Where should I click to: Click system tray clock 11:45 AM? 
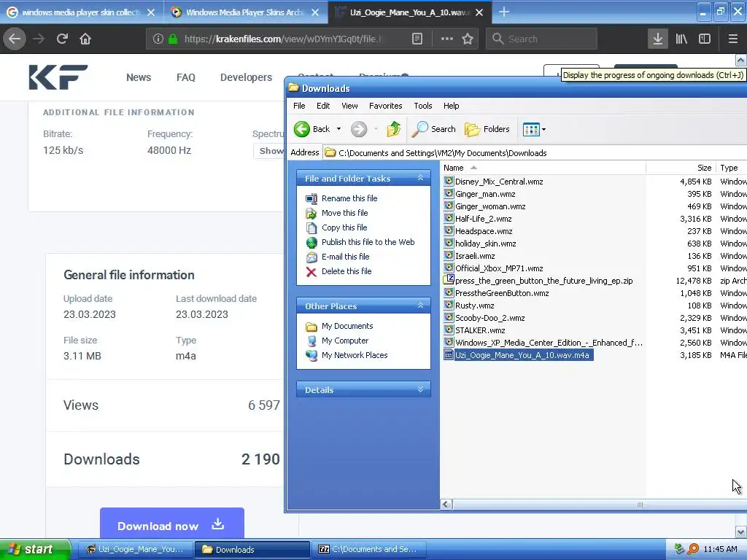(720, 549)
